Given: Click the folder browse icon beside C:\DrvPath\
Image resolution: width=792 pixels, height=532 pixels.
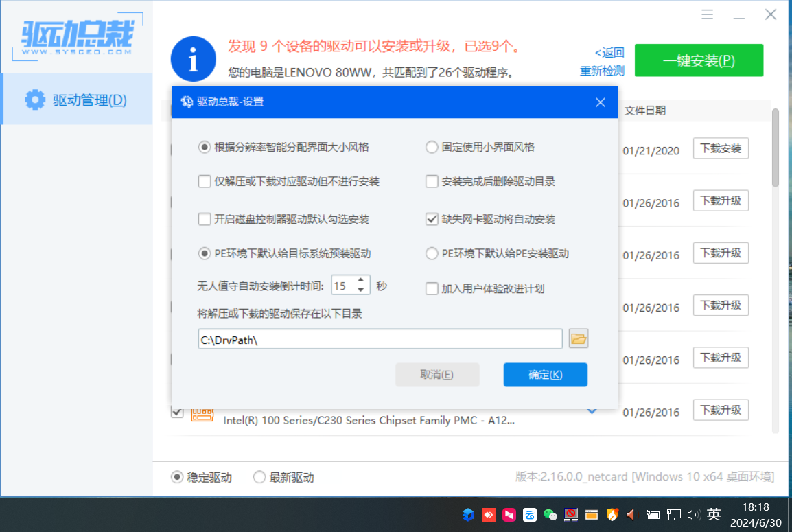Looking at the screenshot, I should click(579, 338).
